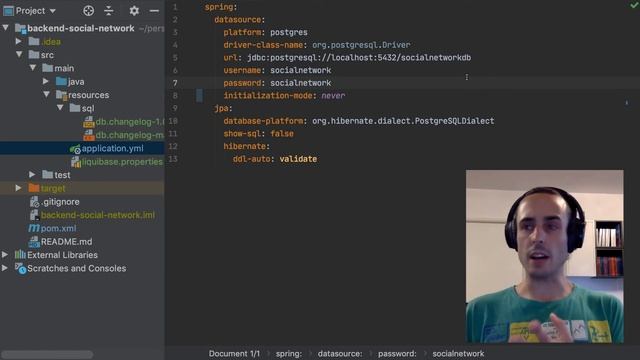Click the collapse all icon
Viewport: 640px width, 360px height.
pos(109,11)
